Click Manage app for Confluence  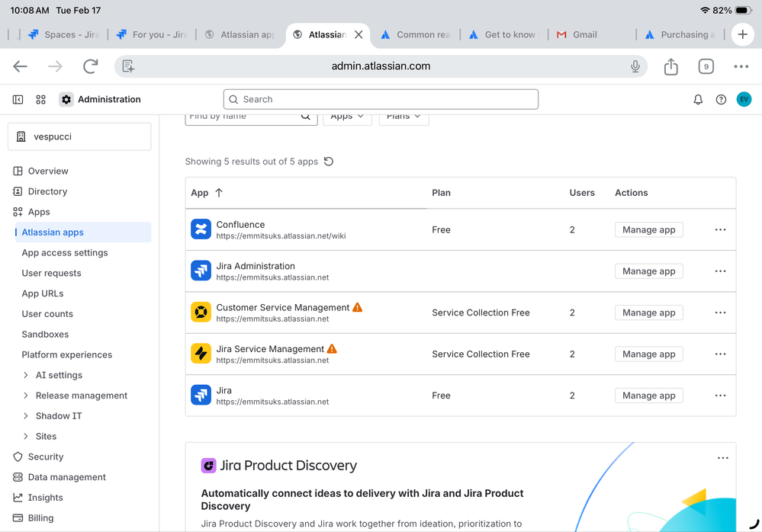[x=649, y=229]
